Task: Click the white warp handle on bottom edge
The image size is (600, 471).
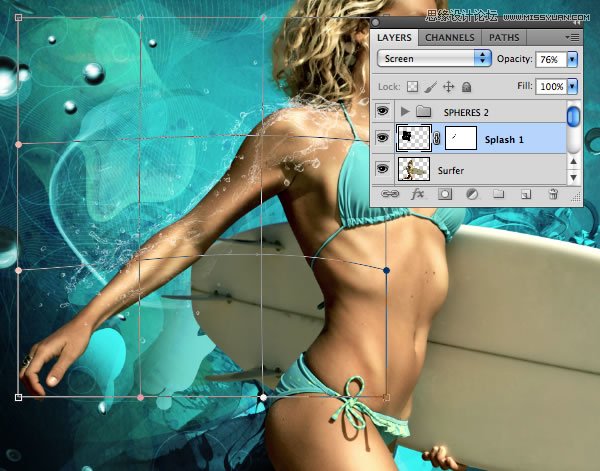Action: (263, 398)
